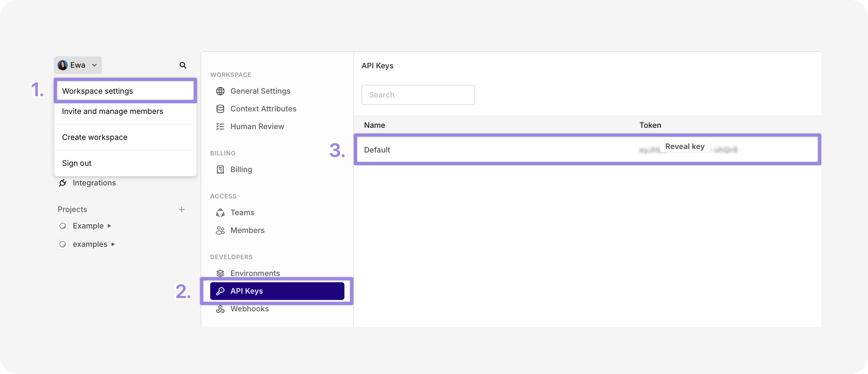This screenshot has width=868, height=374.
Task: Click the Webhooks icon
Action: pos(220,309)
